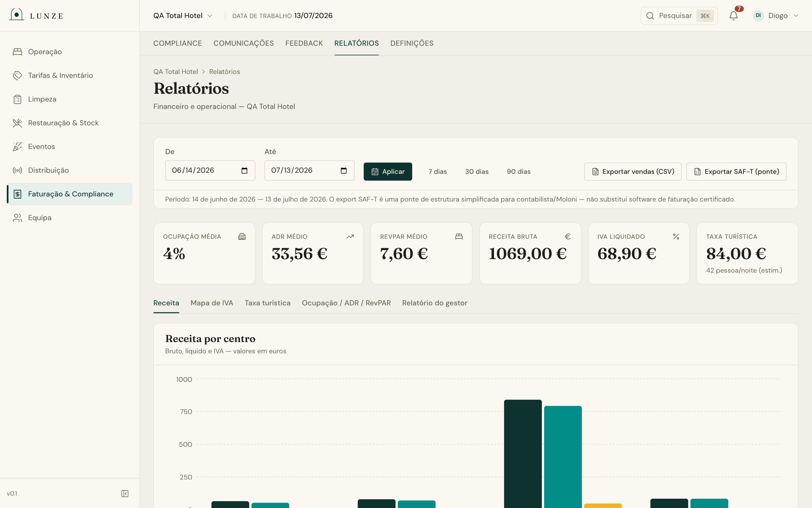The height and width of the screenshot is (508, 812).
Task: Click the 7,60 € RevPAR value
Action: (x=404, y=254)
